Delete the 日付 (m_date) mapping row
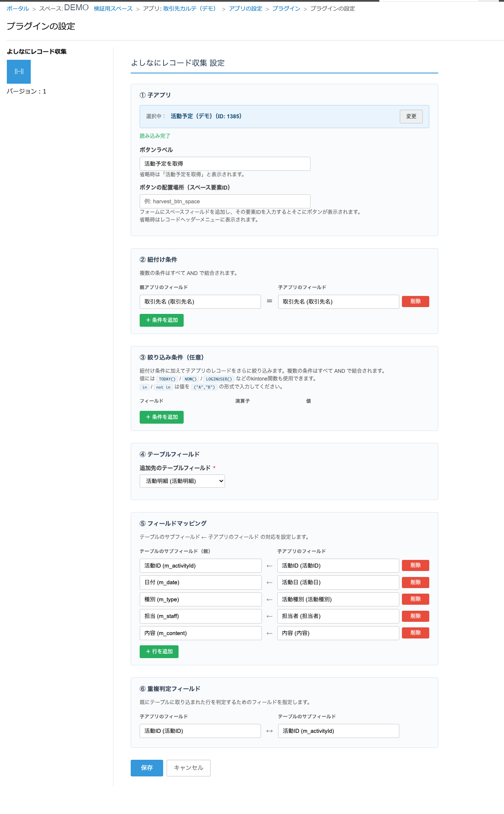 (x=416, y=583)
